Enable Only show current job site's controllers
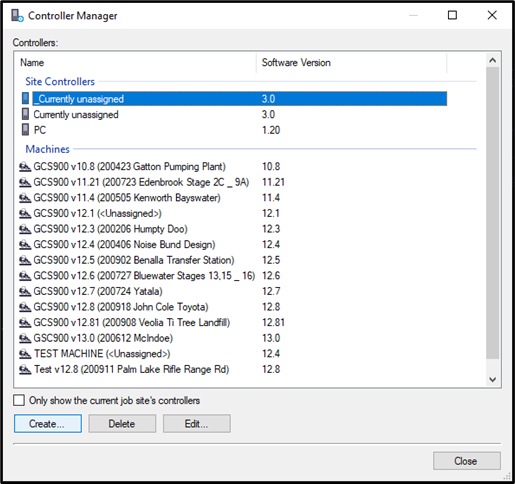This screenshot has width=515, height=484. [x=19, y=400]
